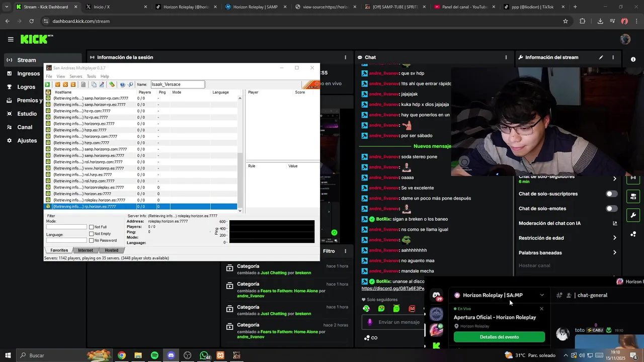Expand Restricción de edad settings

coord(614,238)
